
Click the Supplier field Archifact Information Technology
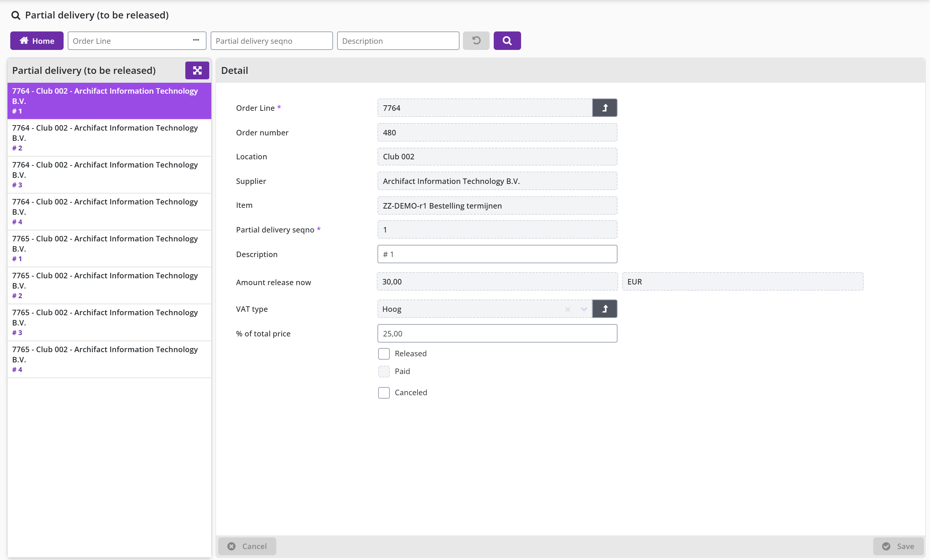tap(497, 181)
